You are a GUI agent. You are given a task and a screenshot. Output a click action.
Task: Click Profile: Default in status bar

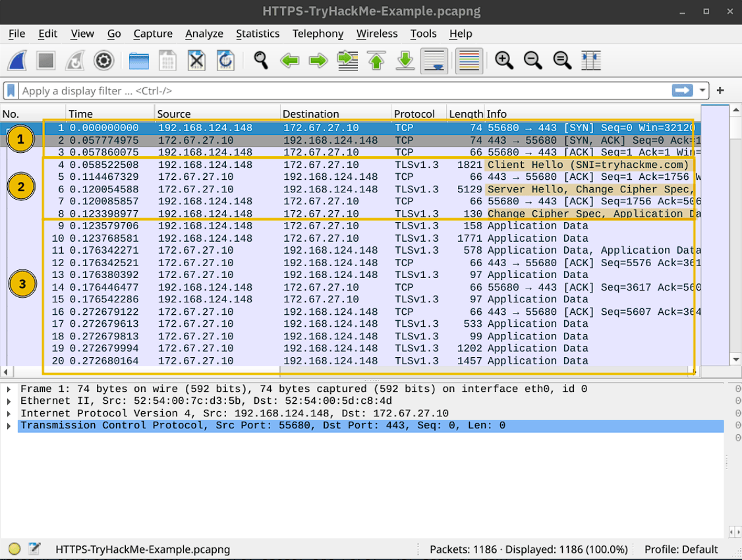(x=681, y=549)
